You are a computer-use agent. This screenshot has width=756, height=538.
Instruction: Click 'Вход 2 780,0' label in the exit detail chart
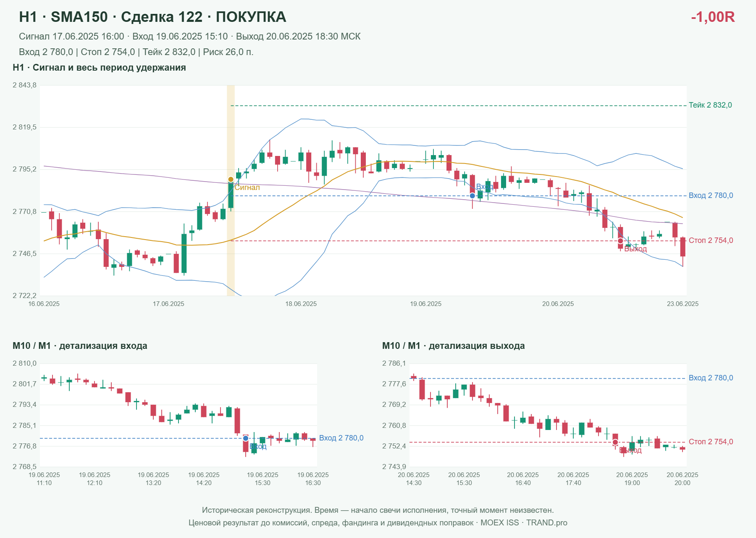coord(711,378)
